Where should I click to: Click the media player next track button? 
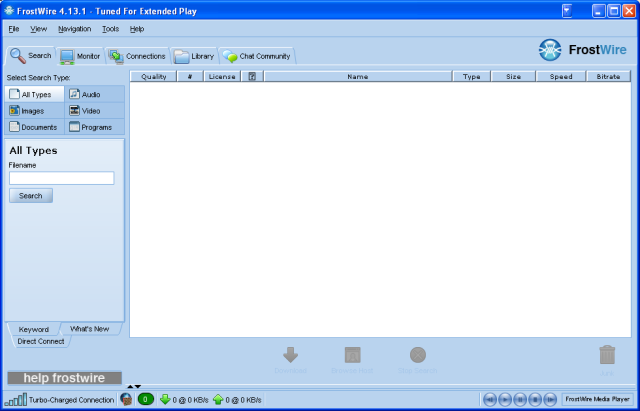550,399
